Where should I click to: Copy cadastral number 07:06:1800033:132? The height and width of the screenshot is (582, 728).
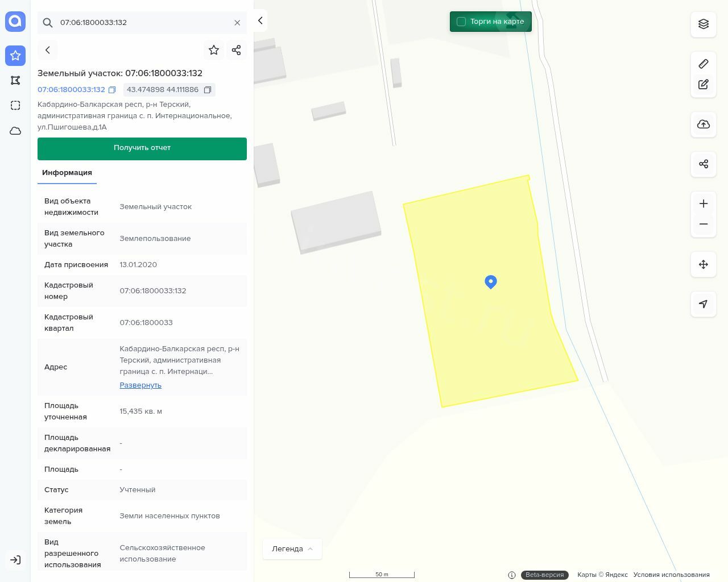tap(112, 90)
